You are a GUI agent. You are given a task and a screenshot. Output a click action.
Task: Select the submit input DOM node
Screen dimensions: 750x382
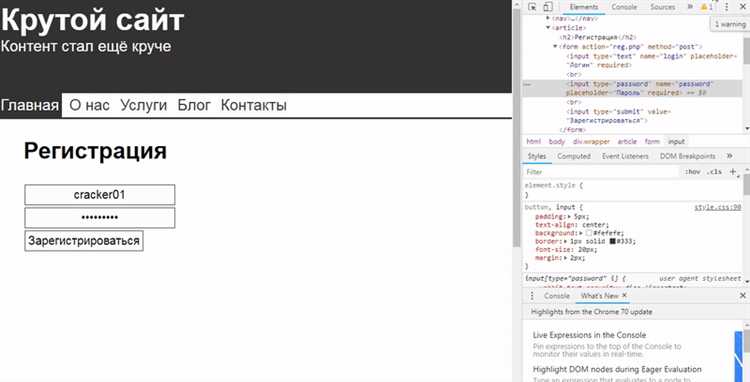click(618, 116)
